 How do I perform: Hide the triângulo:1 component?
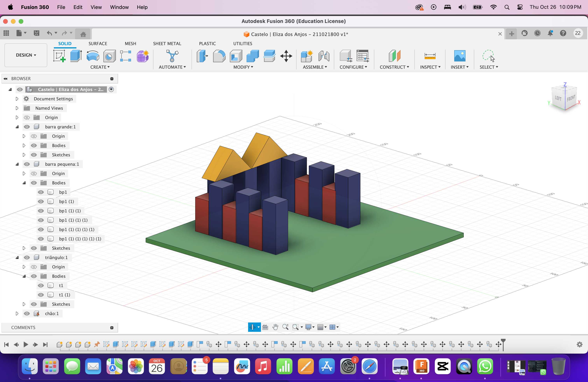(x=27, y=258)
